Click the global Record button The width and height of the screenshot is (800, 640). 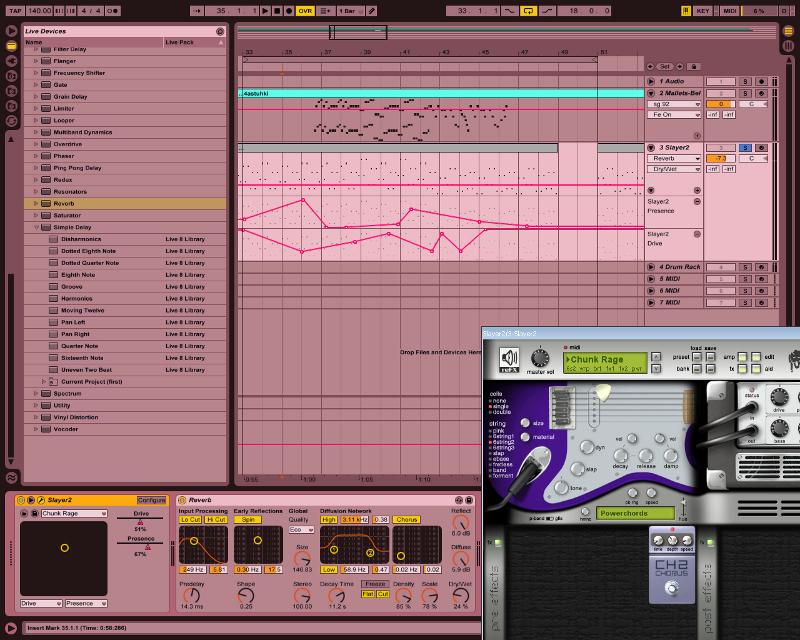pyautogui.click(x=289, y=11)
